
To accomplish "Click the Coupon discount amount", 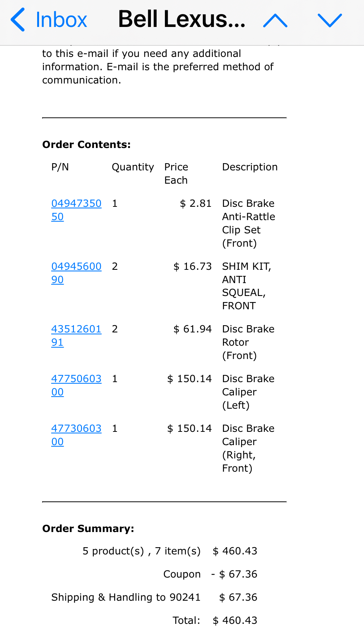I will 234,574.
